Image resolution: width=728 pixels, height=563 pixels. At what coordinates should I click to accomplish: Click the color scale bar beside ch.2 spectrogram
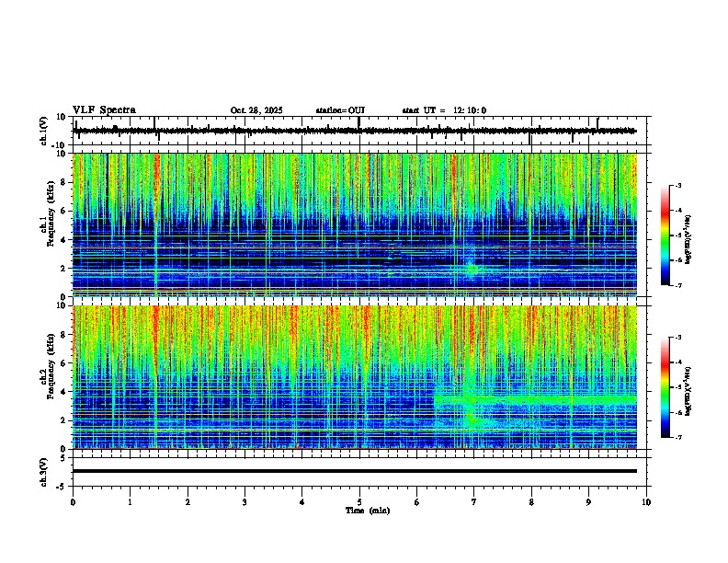coord(665,387)
